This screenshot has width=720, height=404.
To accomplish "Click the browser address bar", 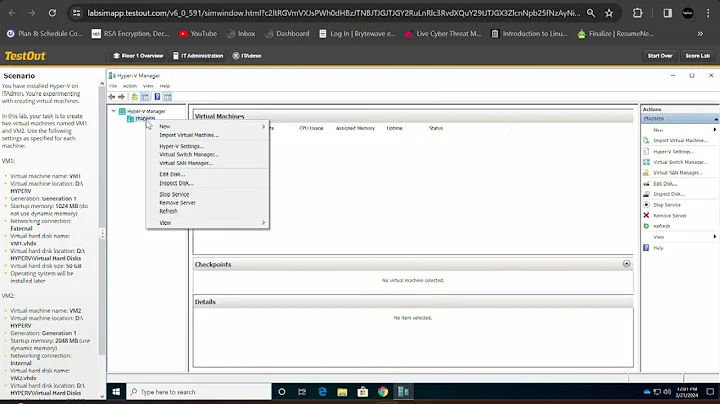I will [x=333, y=13].
